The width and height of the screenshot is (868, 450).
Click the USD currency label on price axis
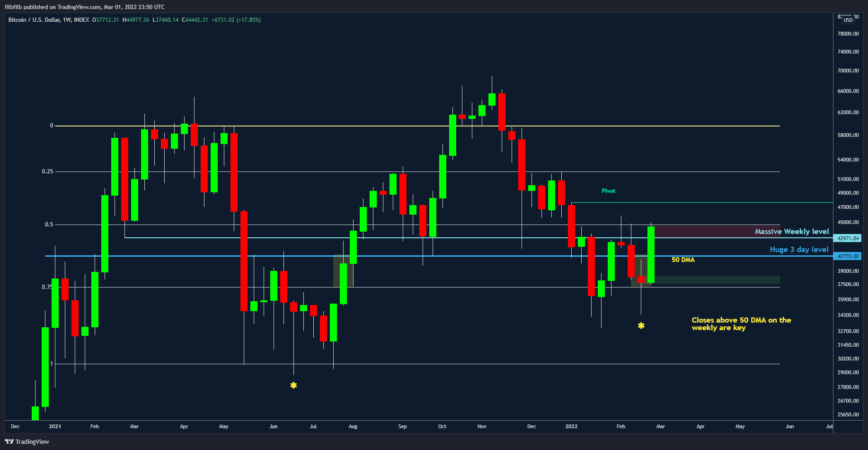click(x=848, y=20)
